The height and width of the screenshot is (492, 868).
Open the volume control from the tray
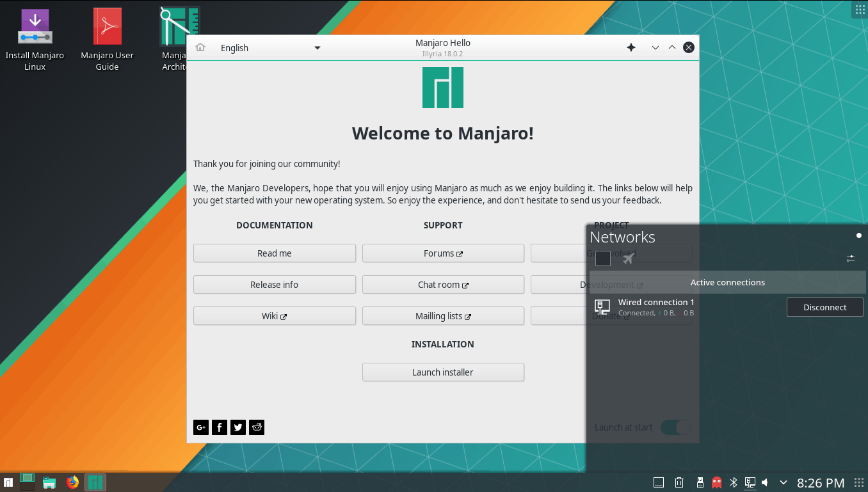[766, 482]
